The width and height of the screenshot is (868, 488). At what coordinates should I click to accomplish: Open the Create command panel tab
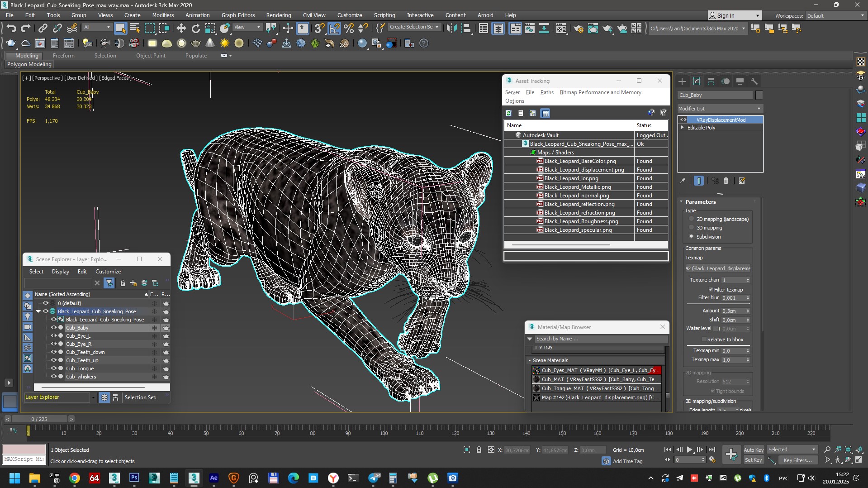coord(682,81)
